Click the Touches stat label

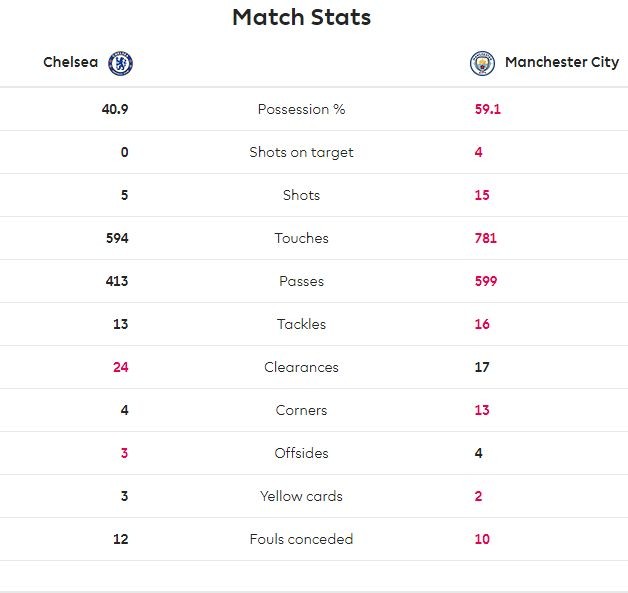coord(301,238)
